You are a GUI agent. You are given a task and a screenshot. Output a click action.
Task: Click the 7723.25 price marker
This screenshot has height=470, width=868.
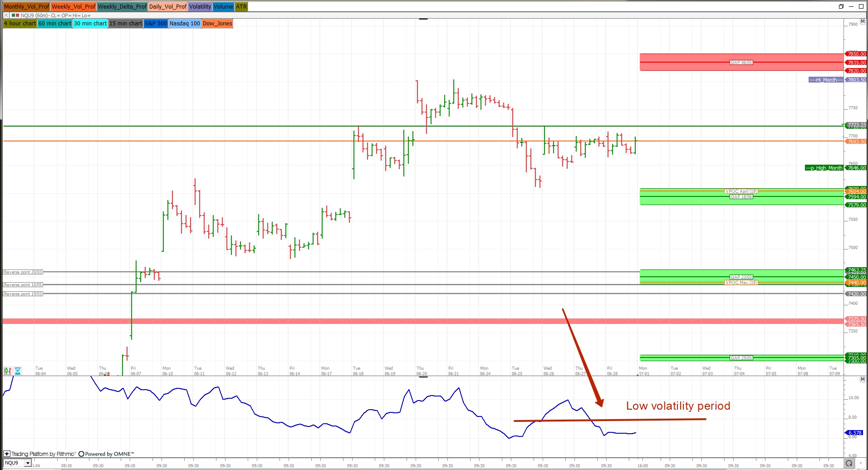pos(856,125)
